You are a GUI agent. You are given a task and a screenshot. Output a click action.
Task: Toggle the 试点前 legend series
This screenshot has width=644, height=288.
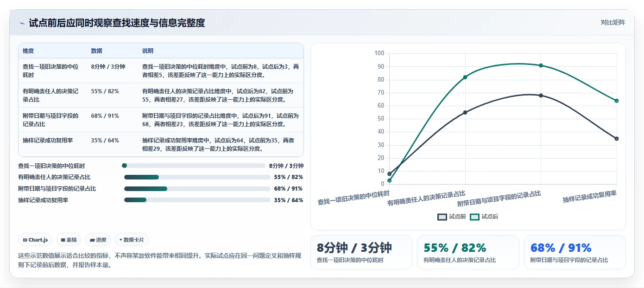coord(452,217)
